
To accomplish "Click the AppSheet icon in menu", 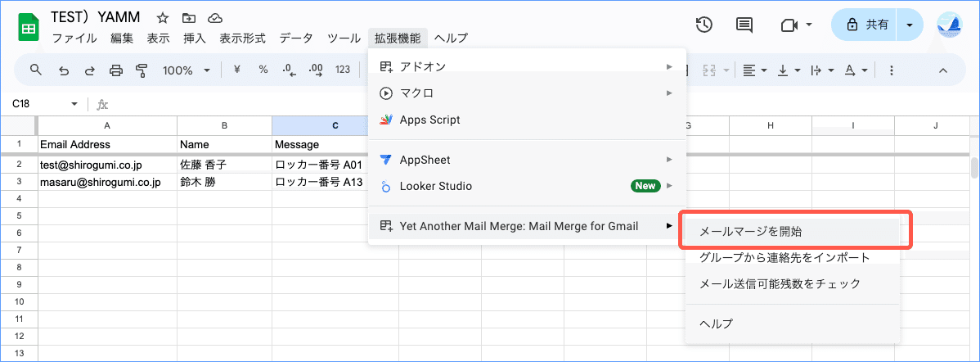I will pyautogui.click(x=386, y=160).
